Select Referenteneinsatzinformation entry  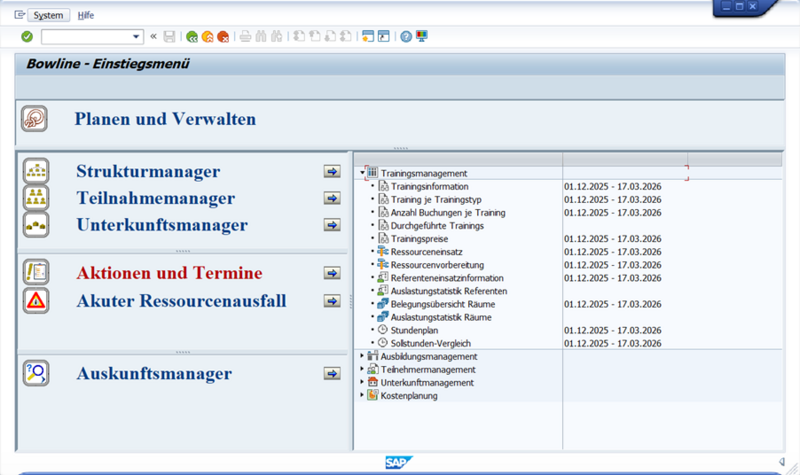coord(447,278)
